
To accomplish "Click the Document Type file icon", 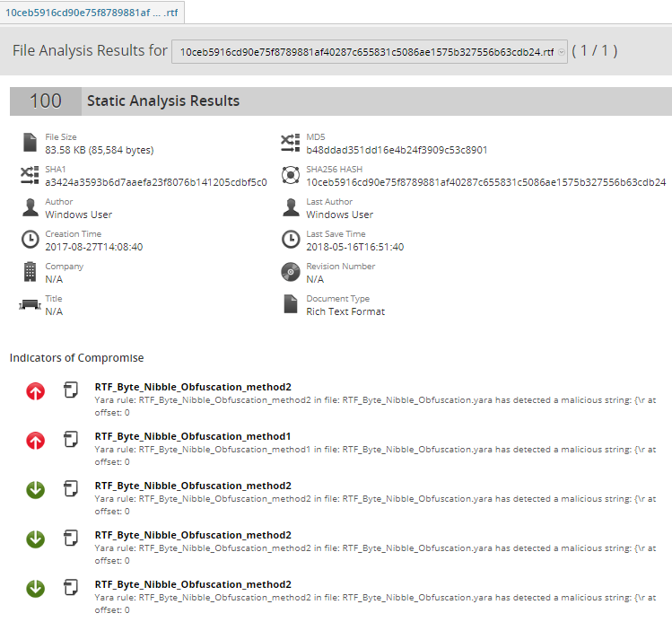I will pos(290,304).
